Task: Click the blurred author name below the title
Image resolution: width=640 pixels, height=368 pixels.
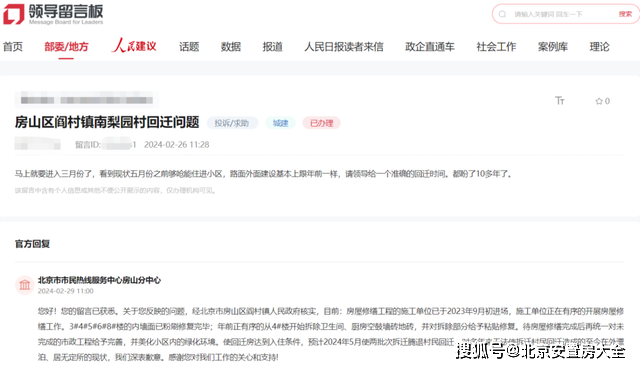Action: (38, 144)
